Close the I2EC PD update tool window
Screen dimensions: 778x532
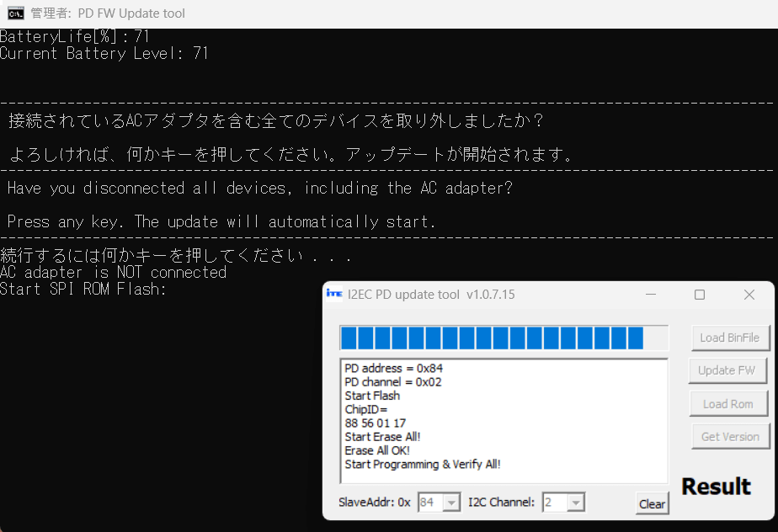749,295
